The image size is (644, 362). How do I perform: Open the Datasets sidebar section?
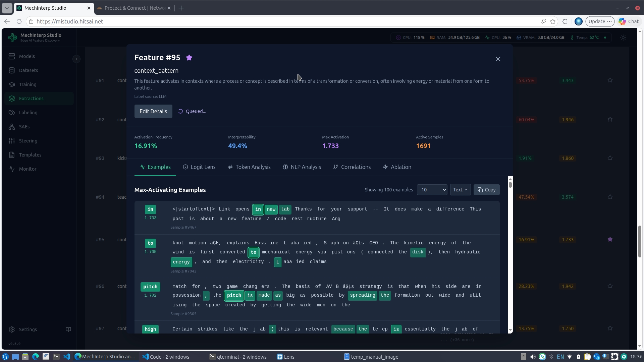pyautogui.click(x=39, y=70)
